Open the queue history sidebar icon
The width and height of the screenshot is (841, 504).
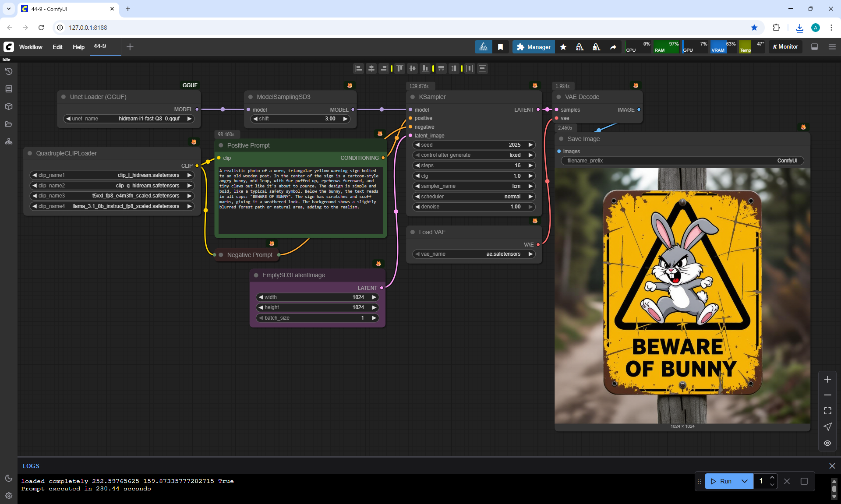point(9,71)
